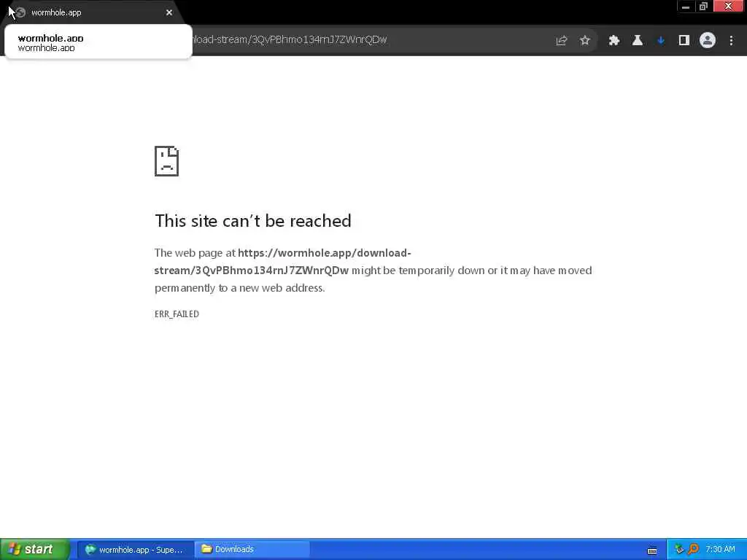Image resolution: width=747 pixels, height=560 pixels.
Task: Click the bold wormhole.app download-stream URL text
Action: tap(282, 262)
